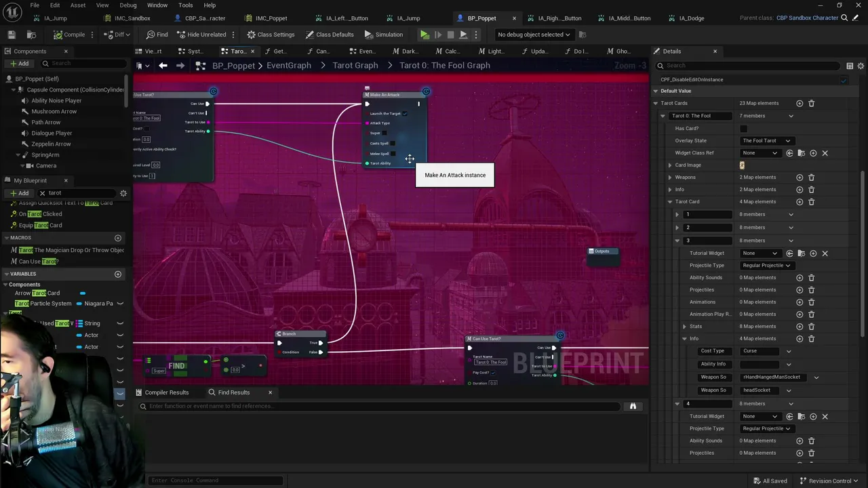Add a new variable with plus icon

click(x=118, y=274)
